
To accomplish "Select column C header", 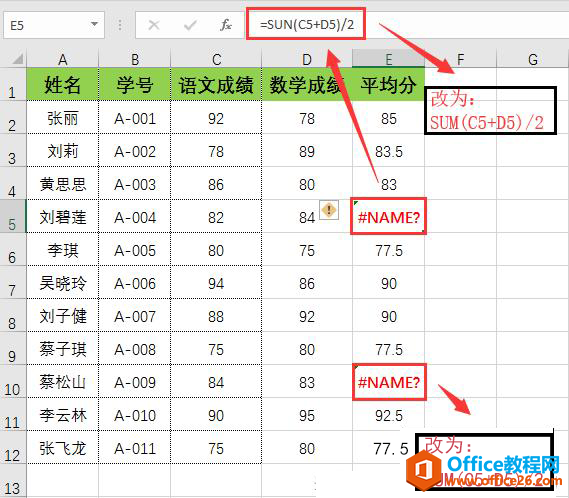I will pos(216,59).
